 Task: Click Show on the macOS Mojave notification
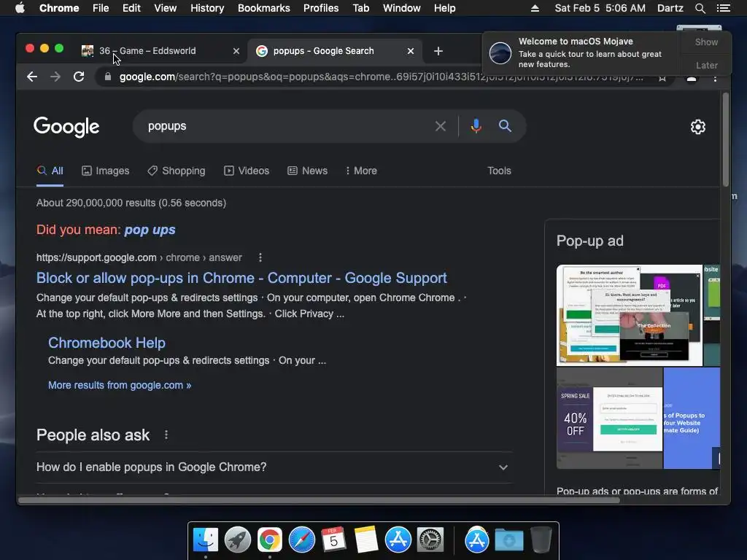pyautogui.click(x=706, y=42)
